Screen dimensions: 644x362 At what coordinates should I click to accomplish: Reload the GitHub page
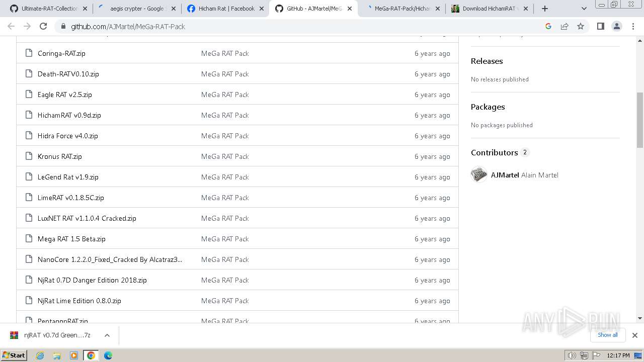point(43,26)
